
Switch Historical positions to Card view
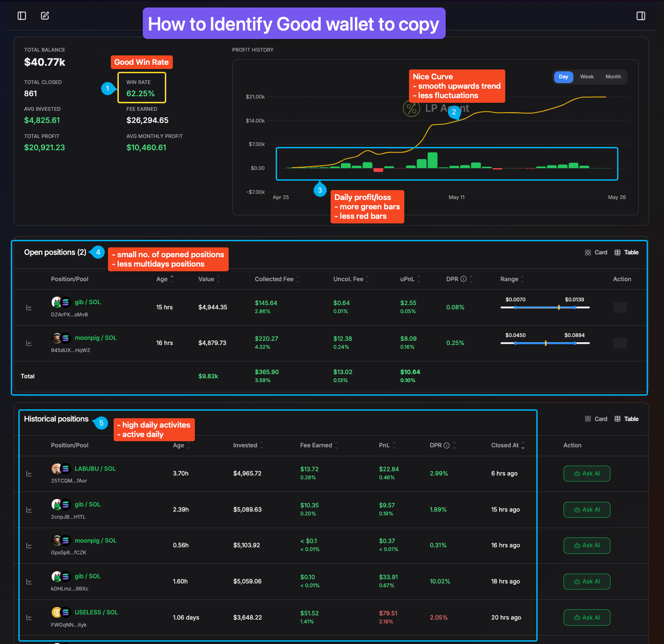coord(596,419)
